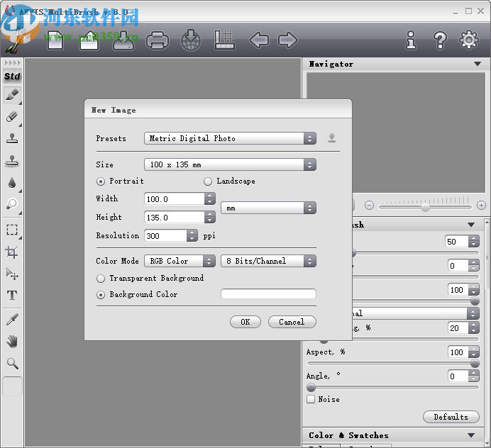491x448 pixels.
Task: Click the Aspect value field showing 100
Action: click(x=458, y=352)
